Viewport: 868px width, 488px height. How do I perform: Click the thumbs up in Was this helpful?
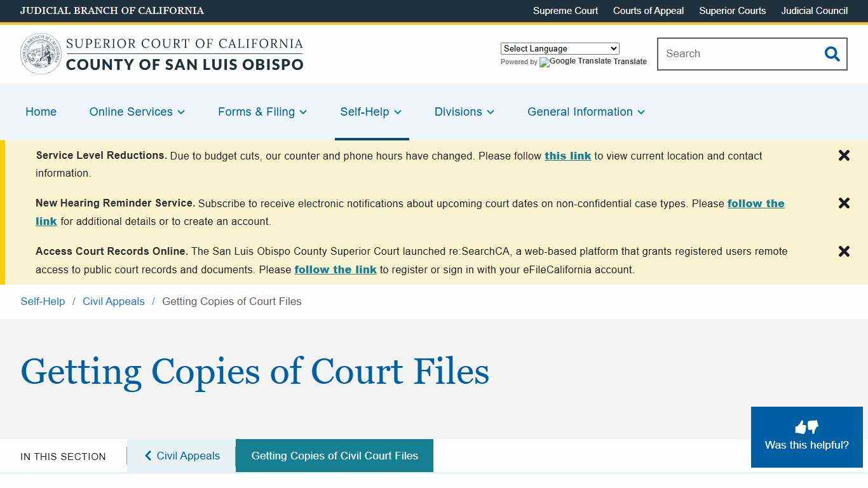[801, 427]
